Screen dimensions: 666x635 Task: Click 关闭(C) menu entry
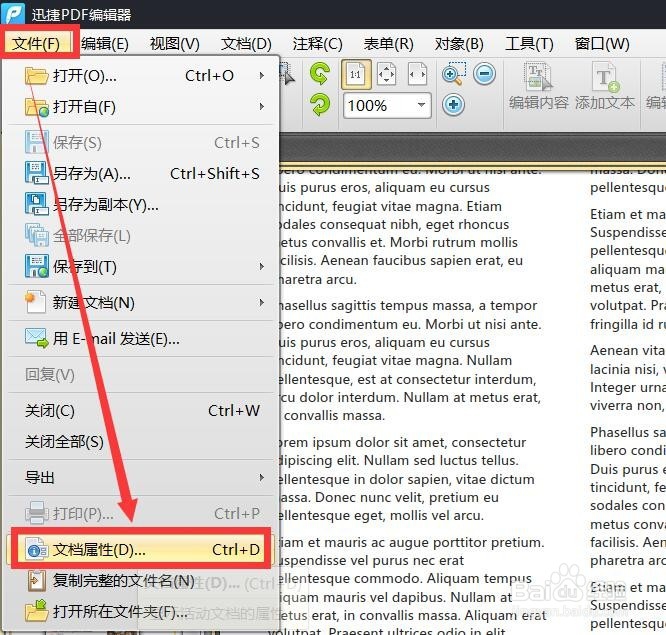click(x=140, y=411)
